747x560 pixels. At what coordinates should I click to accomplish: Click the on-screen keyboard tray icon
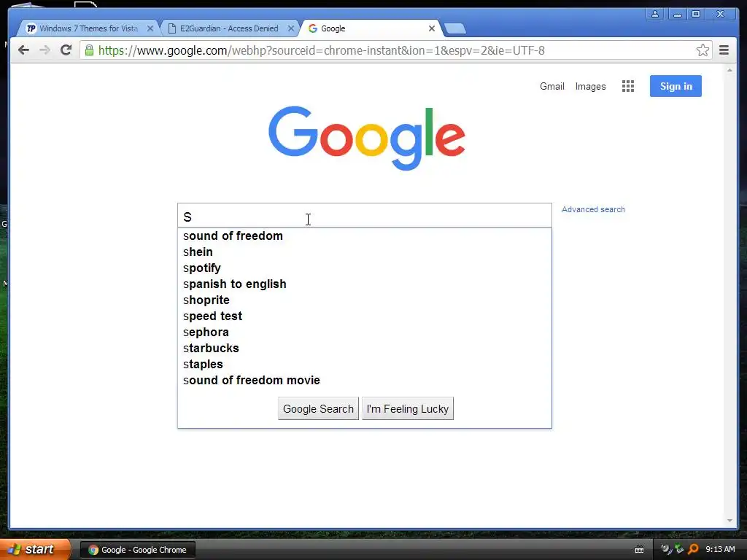639,550
